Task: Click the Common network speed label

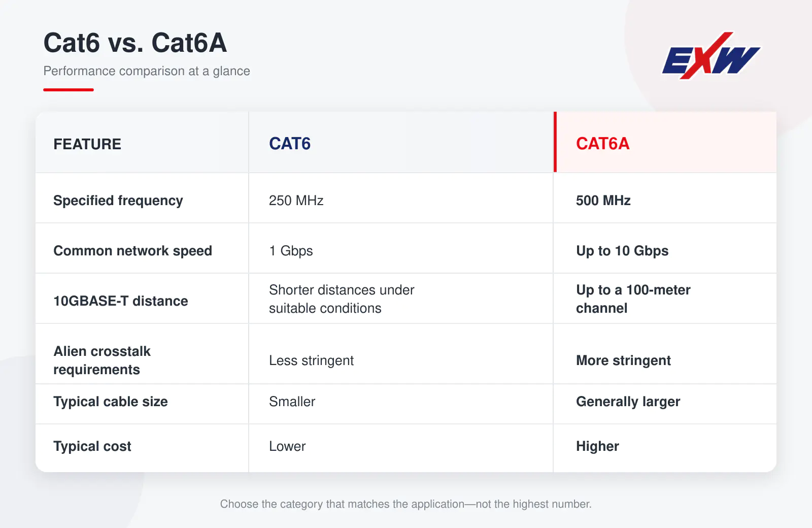Action: [133, 251]
